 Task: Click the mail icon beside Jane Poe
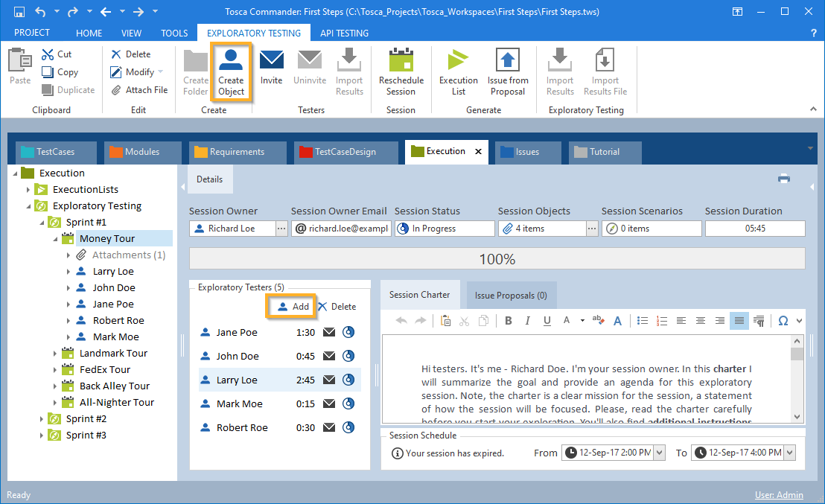[x=329, y=333]
